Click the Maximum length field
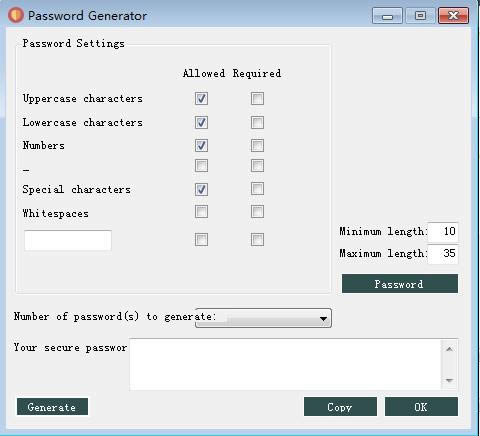 point(443,254)
